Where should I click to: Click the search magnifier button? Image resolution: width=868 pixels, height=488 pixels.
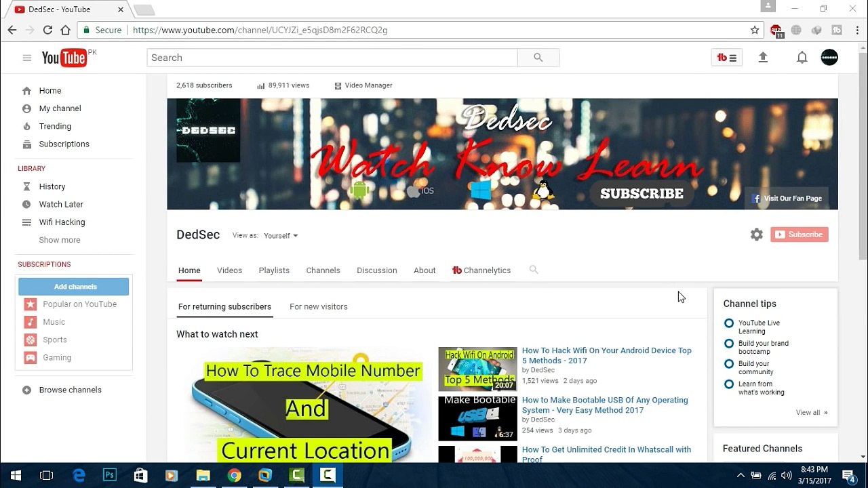538,58
